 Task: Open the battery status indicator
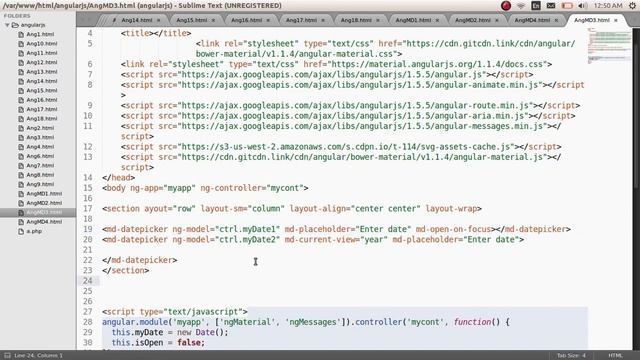567,6
